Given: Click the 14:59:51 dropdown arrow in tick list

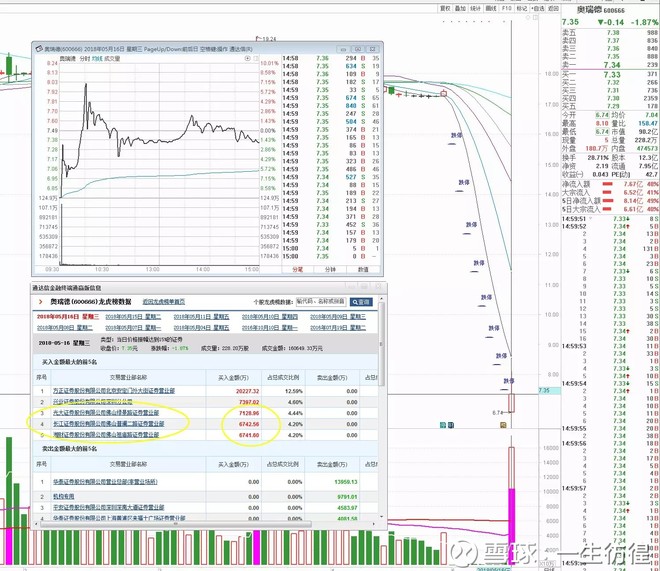Looking at the screenshot, I should pyautogui.click(x=590, y=219).
